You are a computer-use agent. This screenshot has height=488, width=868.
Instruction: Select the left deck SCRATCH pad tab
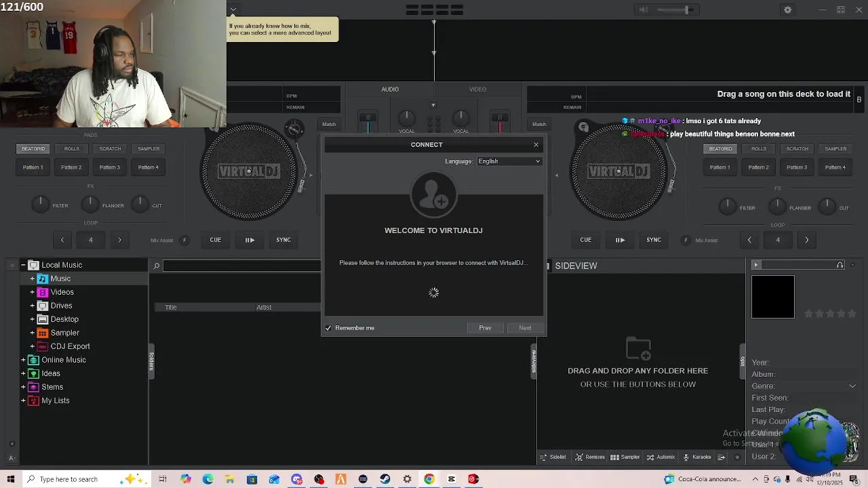point(110,149)
